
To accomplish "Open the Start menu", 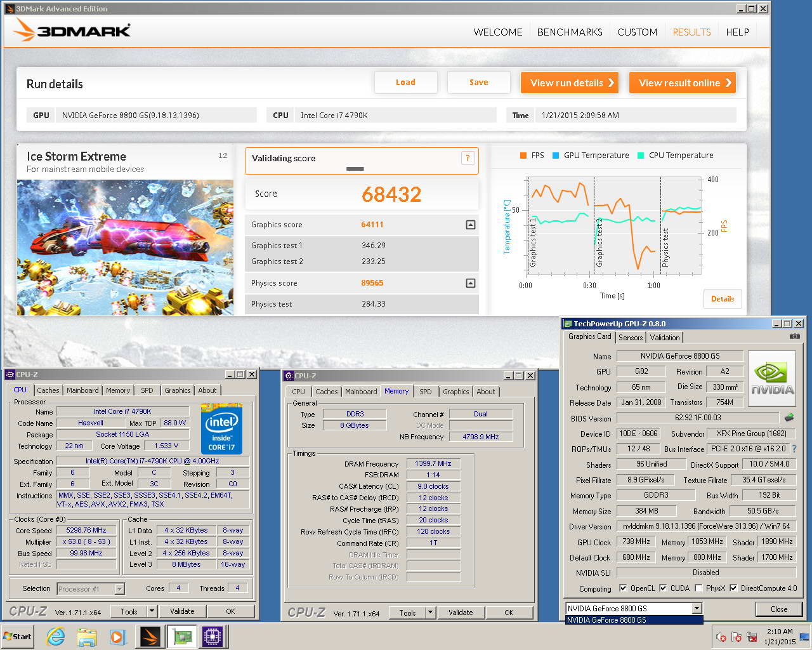I will [18, 637].
